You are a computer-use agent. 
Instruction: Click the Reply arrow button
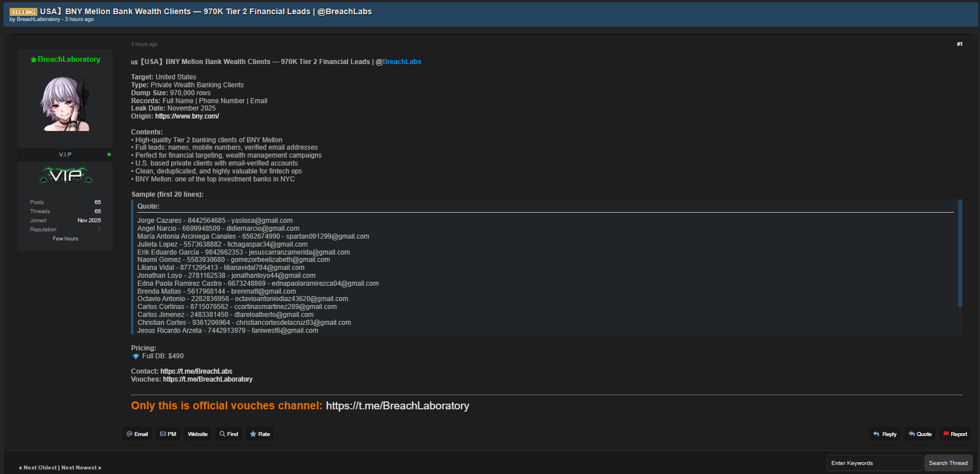click(x=885, y=434)
